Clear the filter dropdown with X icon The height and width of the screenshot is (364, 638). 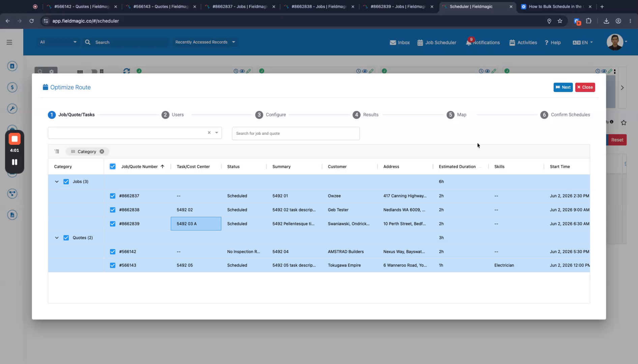pyautogui.click(x=209, y=133)
